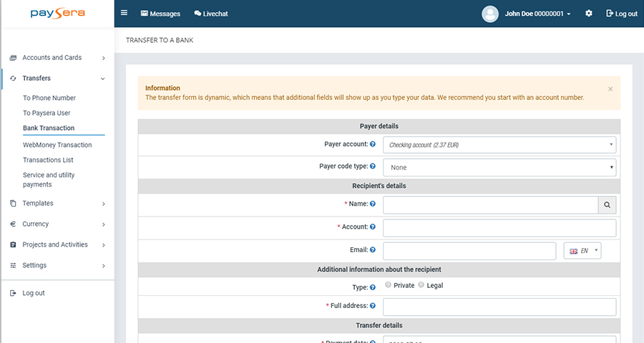The height and width of the screenshot is (343, 644).
Task: Close the Information notice banner
Action: (x=610, y=89)
